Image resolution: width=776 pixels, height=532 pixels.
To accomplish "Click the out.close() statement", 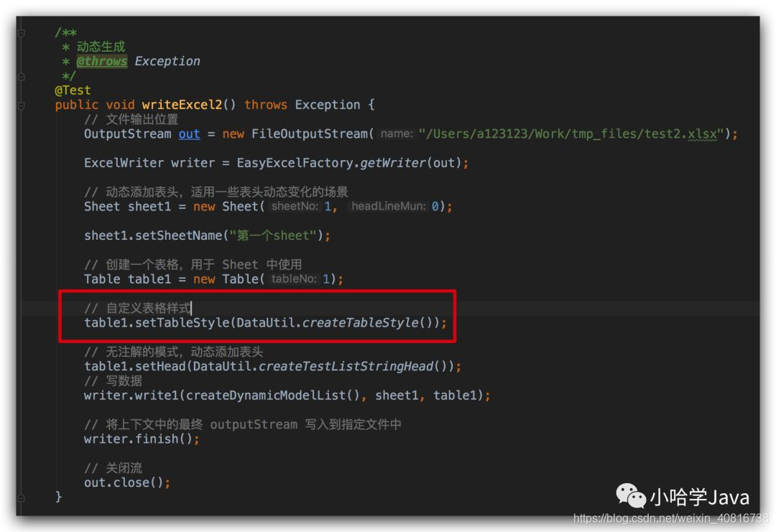I will pyautogui.click(x=127, y=482).
